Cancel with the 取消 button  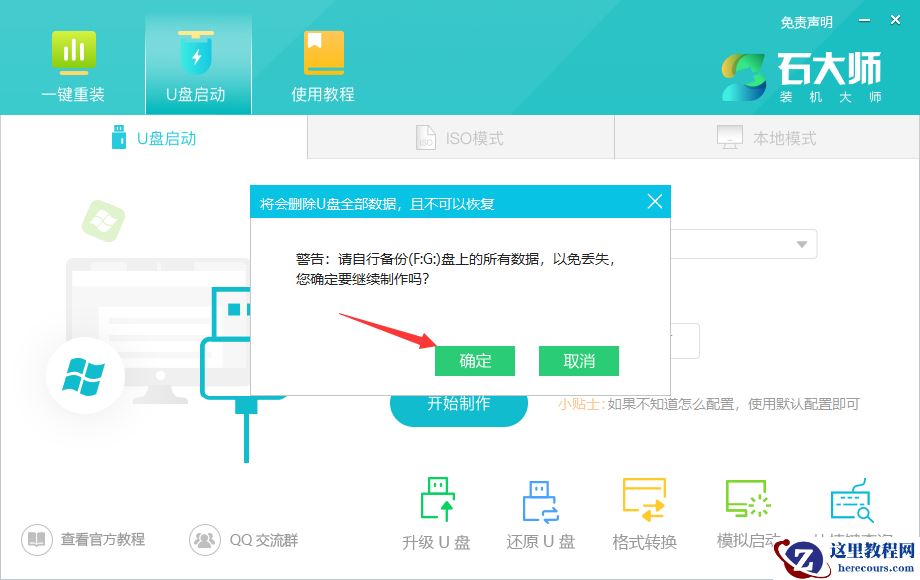coord(578,361)
